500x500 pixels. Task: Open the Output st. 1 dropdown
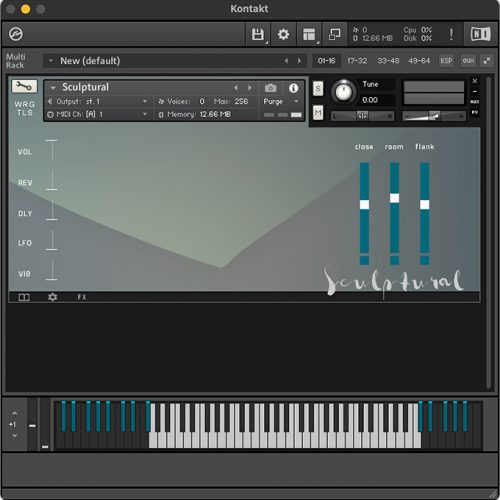coord(98,101)
